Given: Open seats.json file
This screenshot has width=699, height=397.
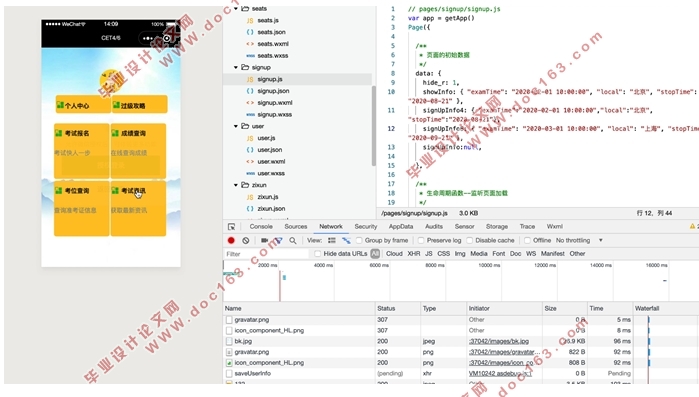Looking at the screenshot, I should pos(271,32).
